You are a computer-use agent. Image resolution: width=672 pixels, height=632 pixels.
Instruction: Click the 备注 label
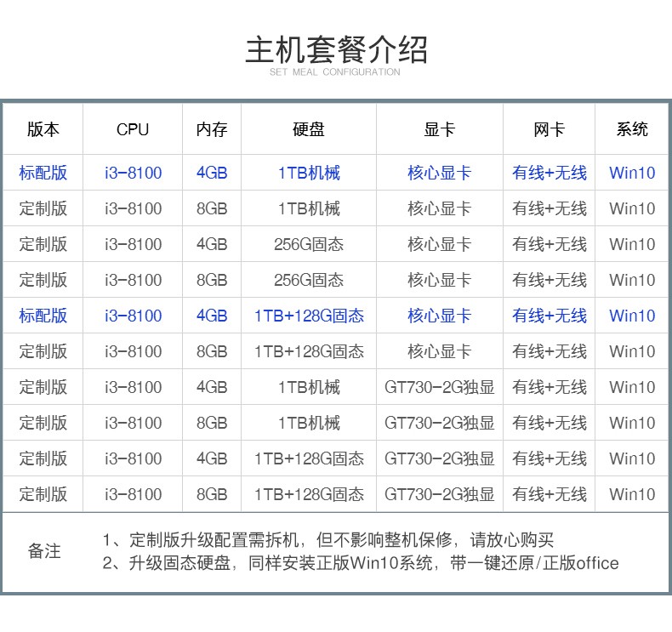(x=43, y=551)
